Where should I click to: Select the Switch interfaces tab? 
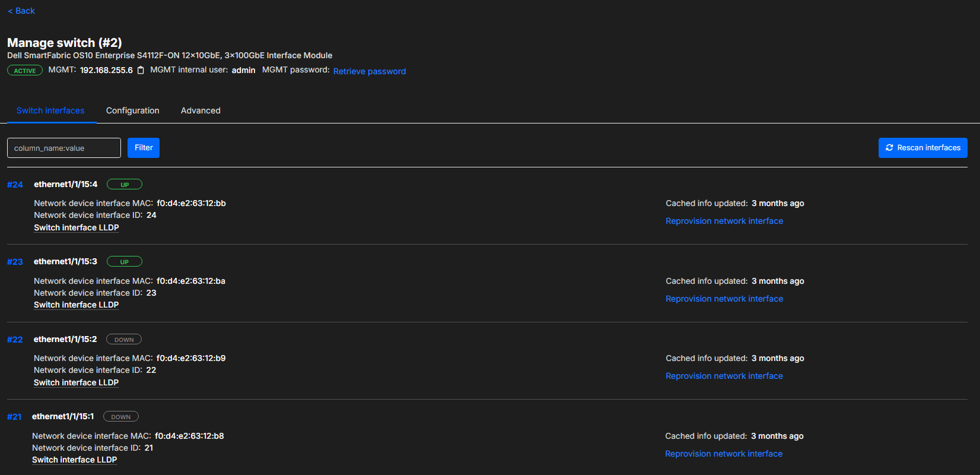50,110
